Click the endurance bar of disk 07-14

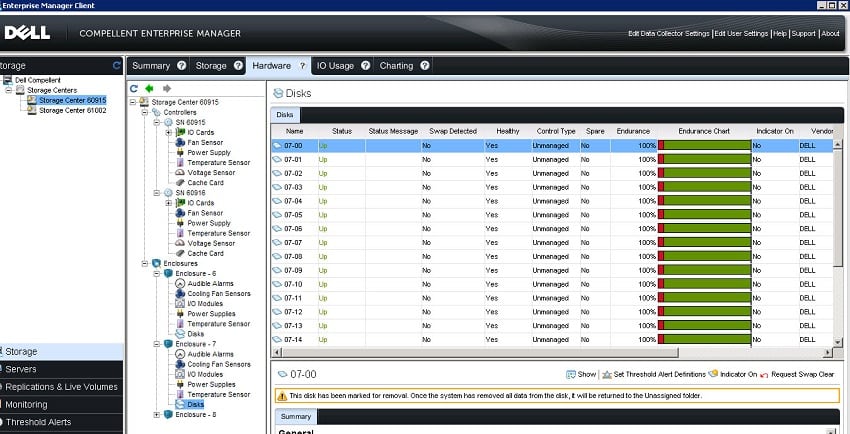coord(705,340)
